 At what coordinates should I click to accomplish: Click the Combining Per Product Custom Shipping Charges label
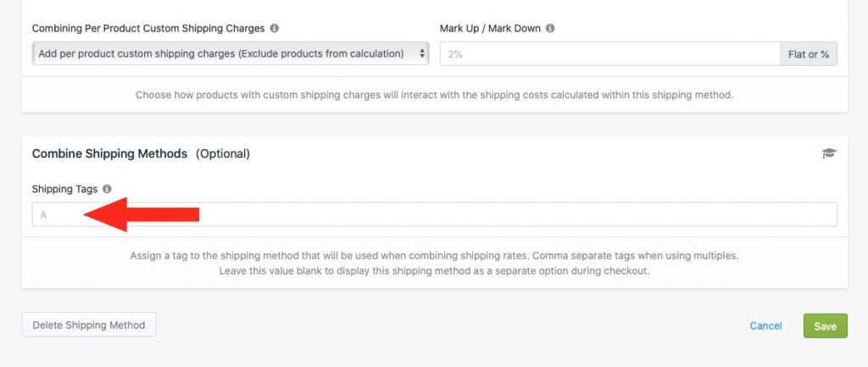148,28
